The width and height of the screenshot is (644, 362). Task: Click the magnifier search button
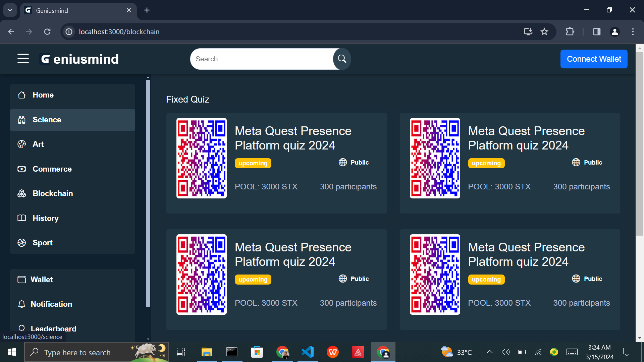(342, 59)
